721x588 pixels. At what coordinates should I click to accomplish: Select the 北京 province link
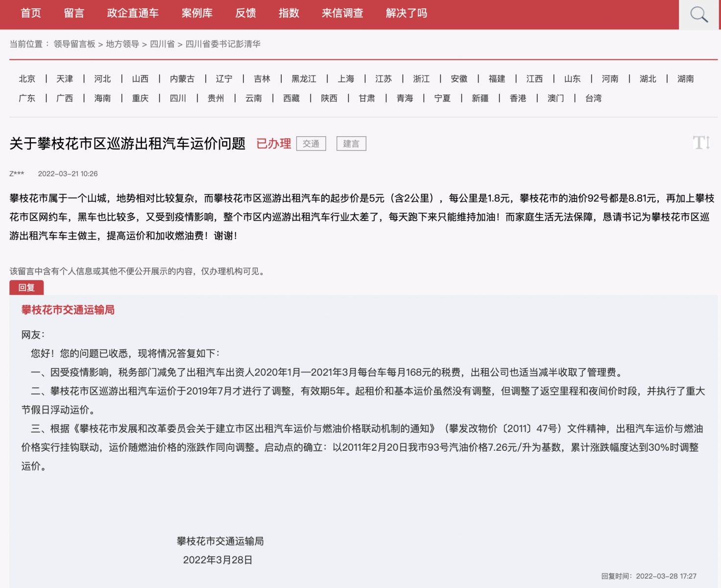click(x=27, y=79)
